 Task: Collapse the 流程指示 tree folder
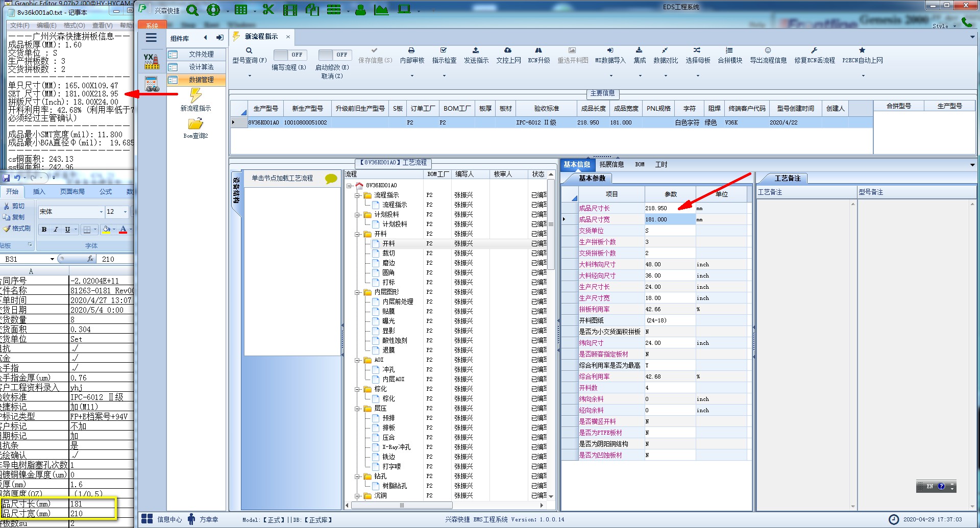point(358,195)
